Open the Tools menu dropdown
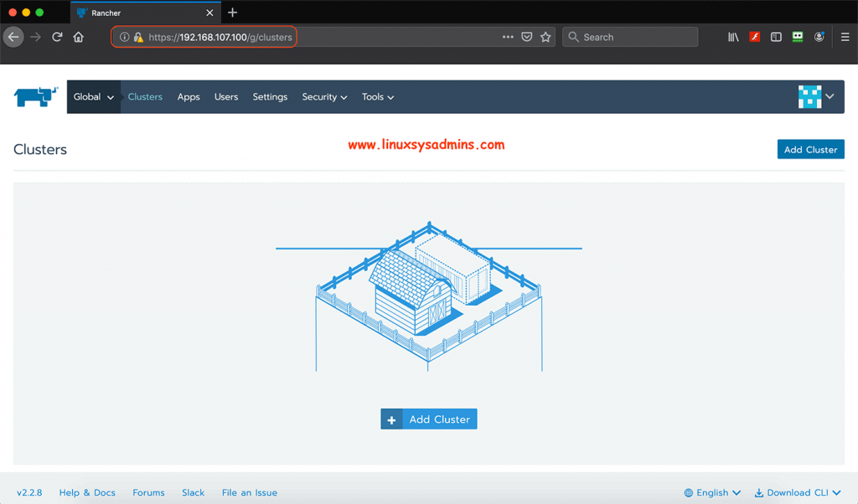 pos(378,97)
